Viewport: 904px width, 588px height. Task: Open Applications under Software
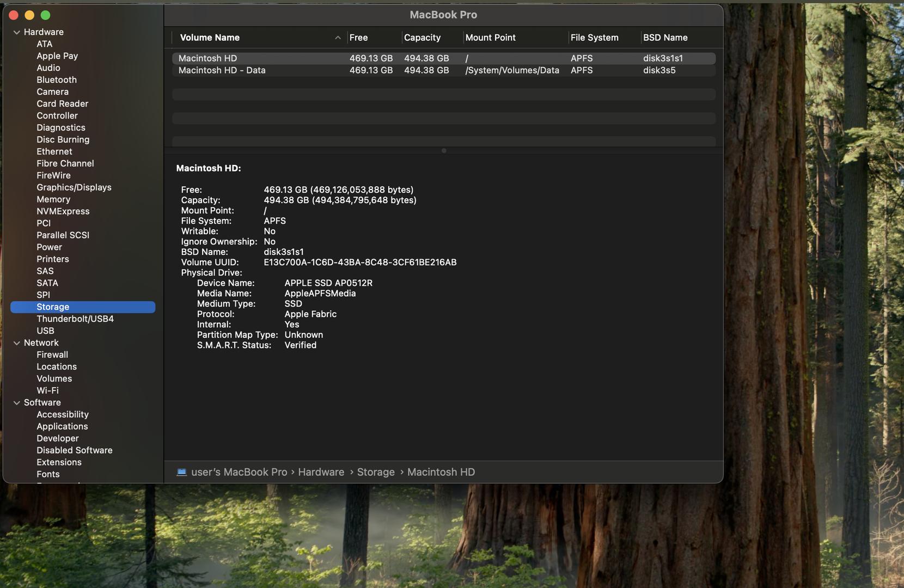pyautogui.click(x=62, y=427)
